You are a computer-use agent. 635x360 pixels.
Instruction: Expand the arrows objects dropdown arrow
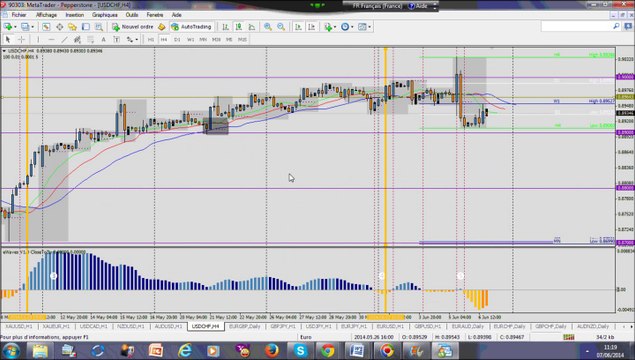tap(137, 39)
